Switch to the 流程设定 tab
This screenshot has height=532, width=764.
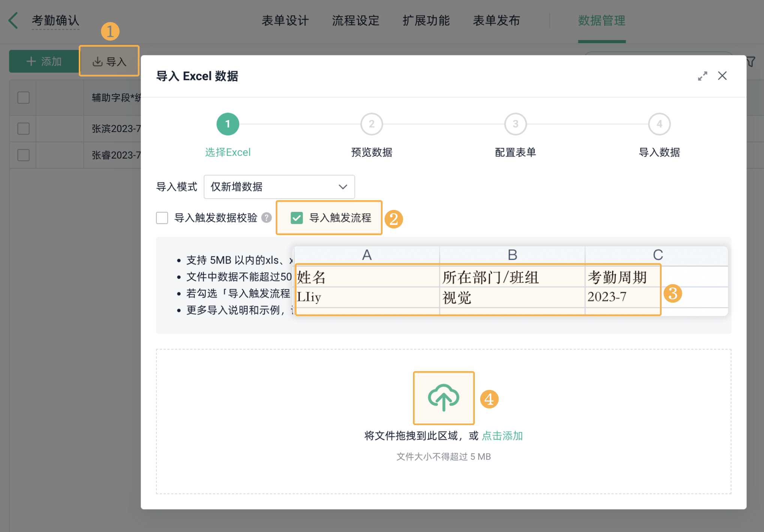(356, 21)
